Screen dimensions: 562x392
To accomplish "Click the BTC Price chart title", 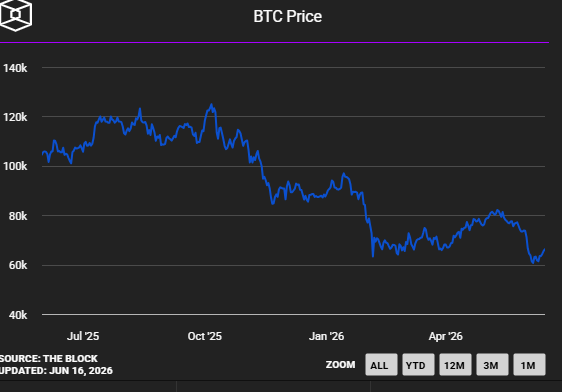I will [287, 16].
